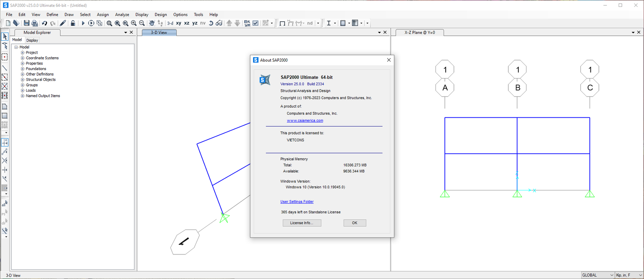Select the pointer tool in the left toolbar

pos(5,37)
